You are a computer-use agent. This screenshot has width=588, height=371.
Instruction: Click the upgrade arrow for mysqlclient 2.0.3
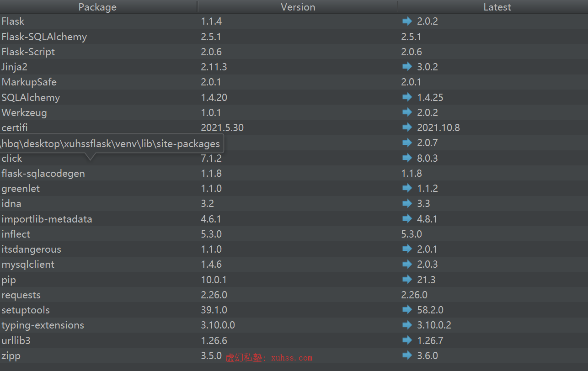click(x=407, y=264)
